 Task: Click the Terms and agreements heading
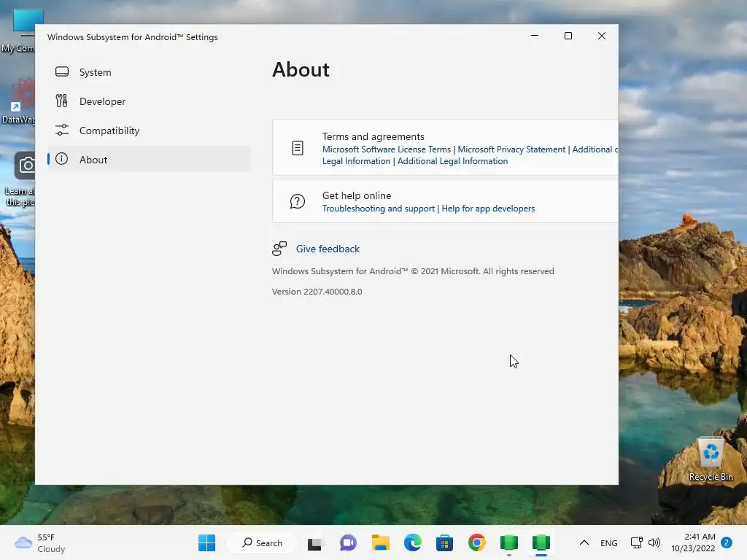pos(373,136)
